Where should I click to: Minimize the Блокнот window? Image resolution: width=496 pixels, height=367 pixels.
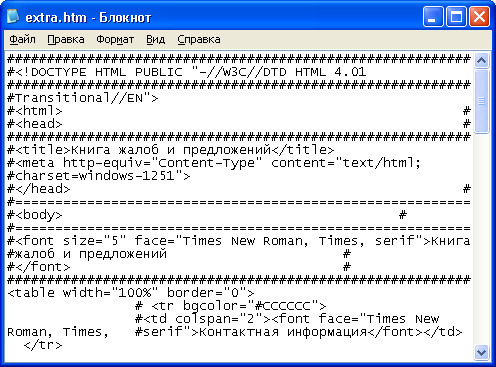pyautogui.click(x=433, y=16)
